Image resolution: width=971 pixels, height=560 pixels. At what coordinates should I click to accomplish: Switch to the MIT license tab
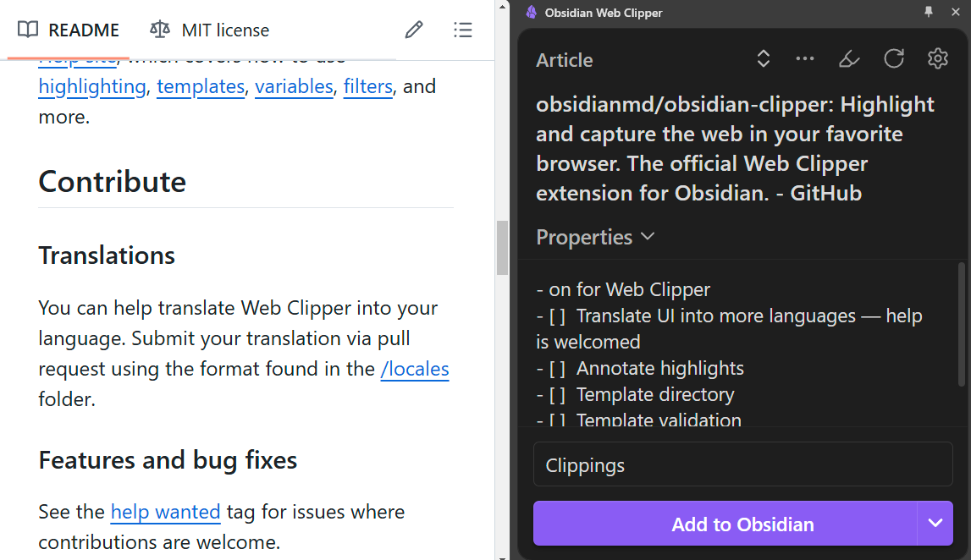click(x=223, y=30)
